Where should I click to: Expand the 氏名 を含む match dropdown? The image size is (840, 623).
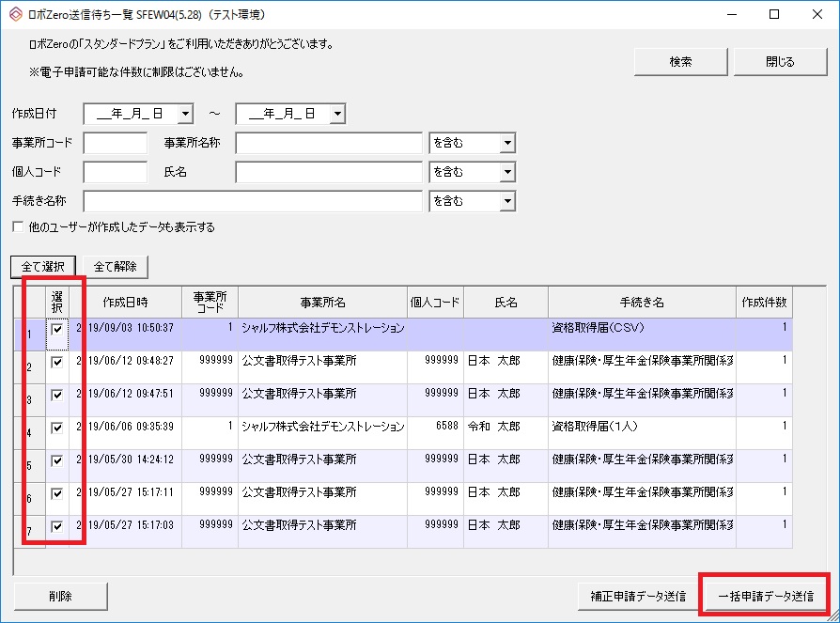click(x=507, y=173)
